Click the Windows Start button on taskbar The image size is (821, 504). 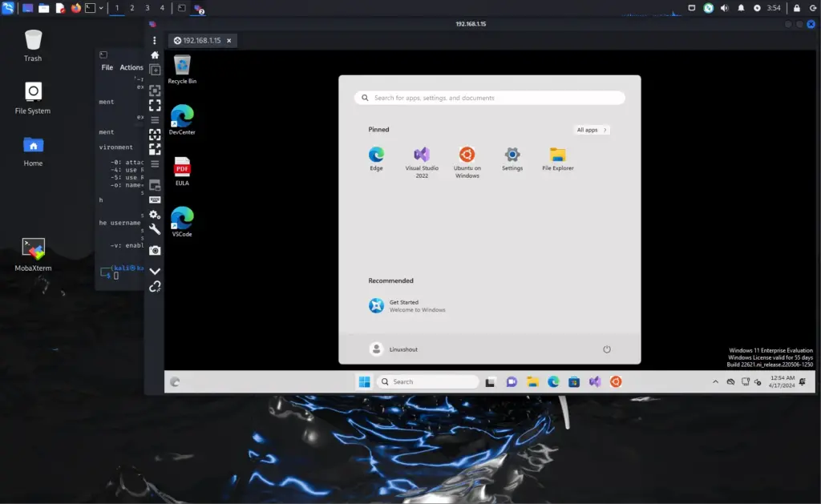pos(365,381)
